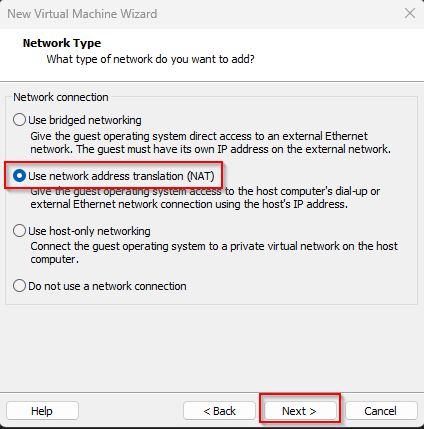Select the Use host-only networking radio circle
This screenshot has height=429, width=424.
pyautogui.click(x=19, y=231)
